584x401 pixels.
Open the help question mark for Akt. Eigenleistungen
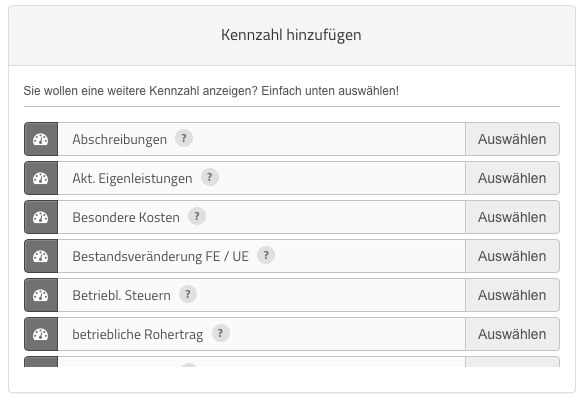click(x=210, y=177)
